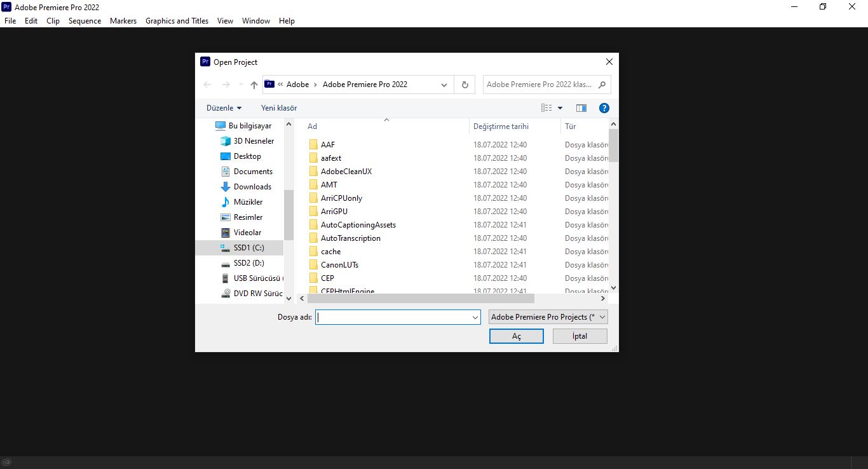Click the AAF folder icon
This screenshot has width=868, height=469.
pos(313,145)
